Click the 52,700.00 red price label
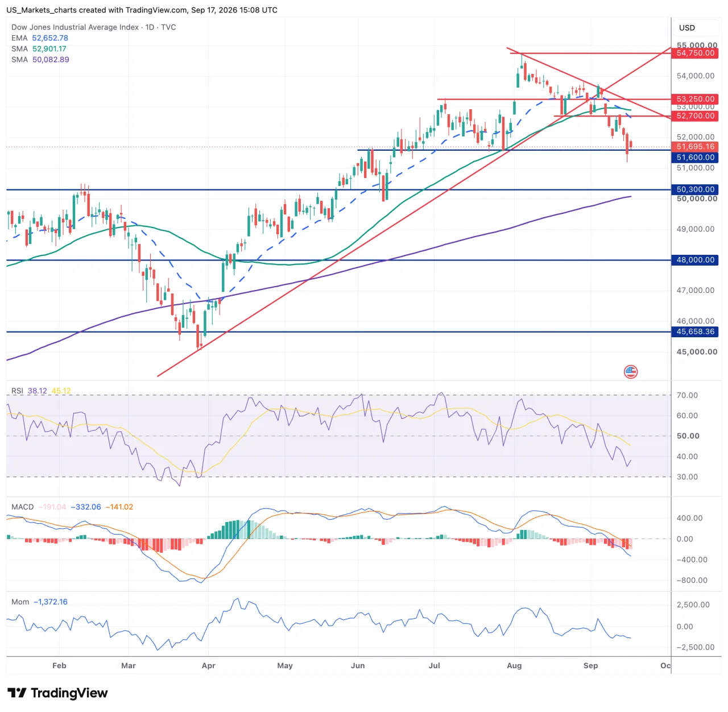This screenshot has width=728, height=712. (695, 116)
